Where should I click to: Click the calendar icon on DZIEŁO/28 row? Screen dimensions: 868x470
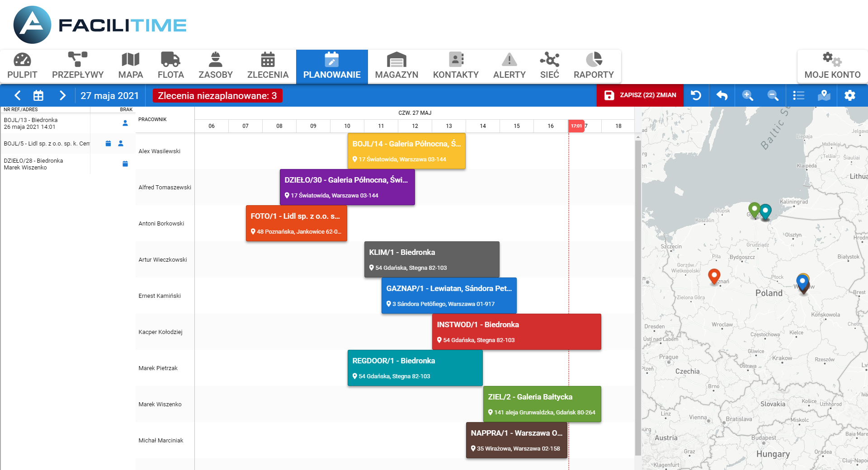click(125, 164)
